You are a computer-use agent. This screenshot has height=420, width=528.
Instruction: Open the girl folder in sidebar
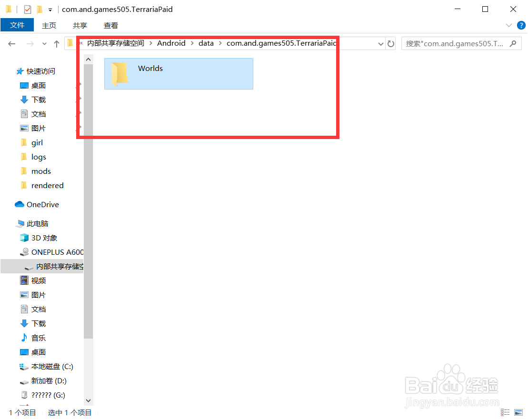(x=31, y=143)
